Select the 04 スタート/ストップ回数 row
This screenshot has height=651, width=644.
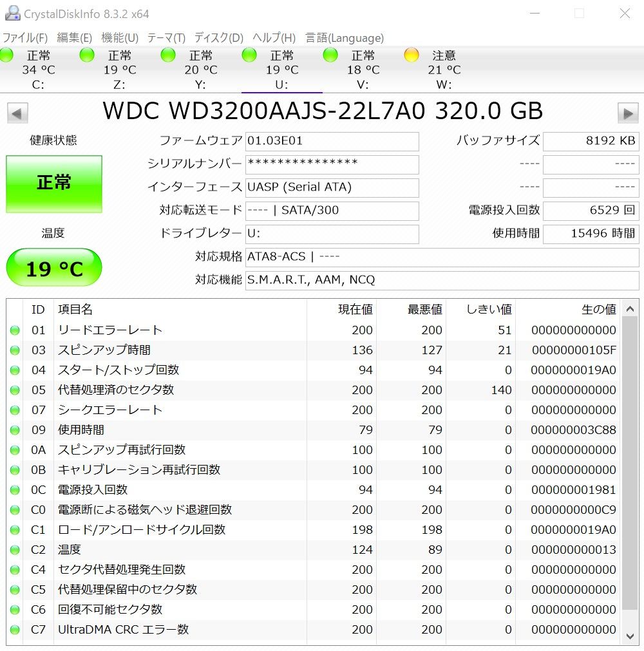coord(314,370)
